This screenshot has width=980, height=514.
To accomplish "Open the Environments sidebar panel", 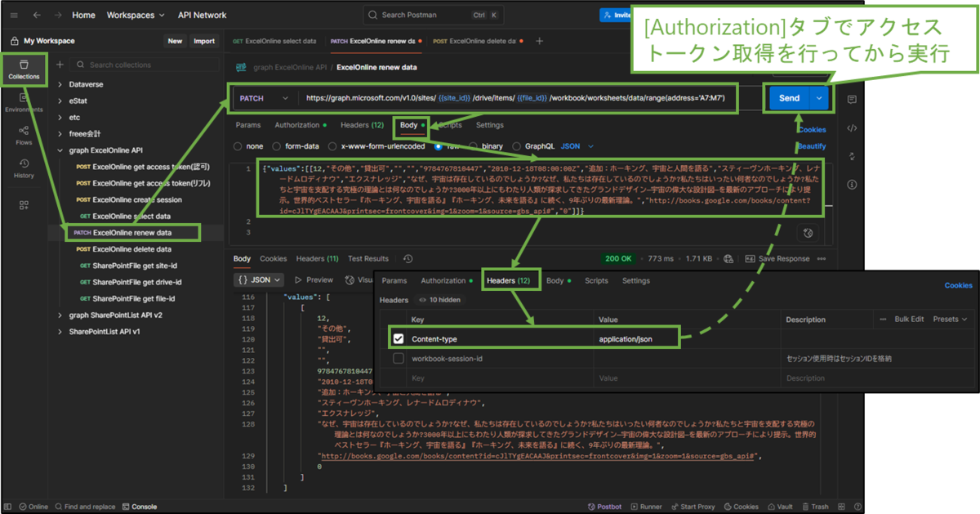I will click(x=24, y=103).
